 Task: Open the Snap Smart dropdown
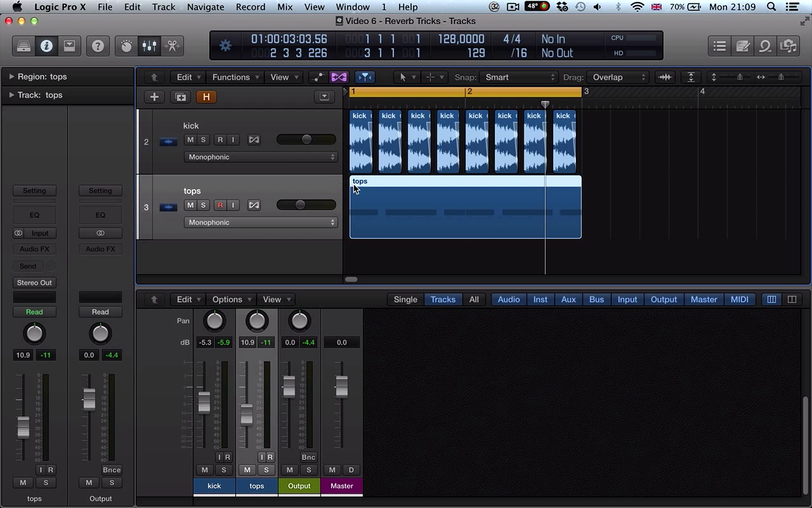(520, 77)
